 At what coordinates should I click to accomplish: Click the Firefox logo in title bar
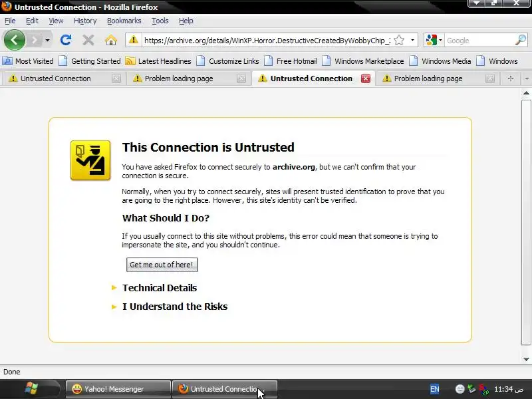tap(7, 7)
